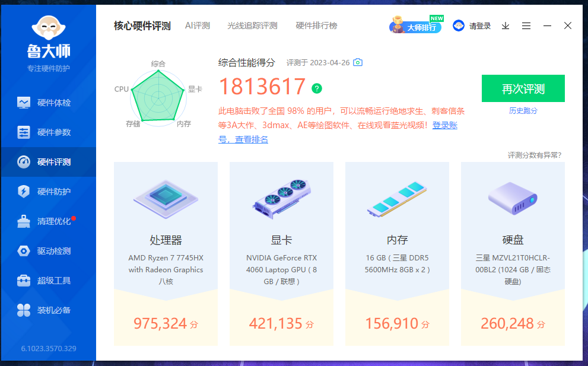This screenshot has height=366, width=588.
Task: Open the 光线追踪评测 tab
Action: pyautogui.click(x=252, y=26)
